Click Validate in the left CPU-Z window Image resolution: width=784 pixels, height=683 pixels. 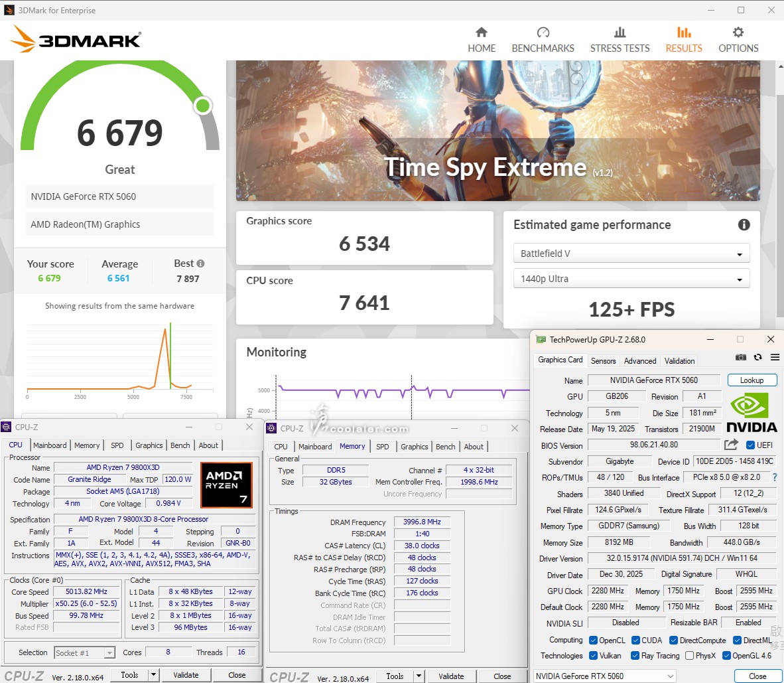(186, 675)
